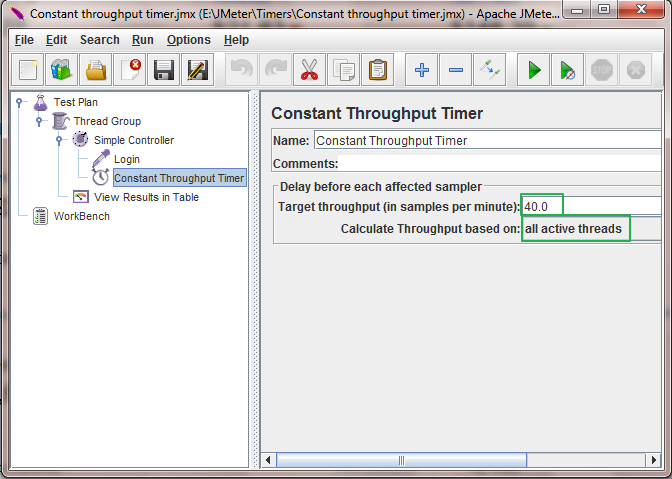Image resolution: width=672 pixels, height=479 pixels.
Task: Click the Toggle enable/disable icon
Action: [489, 69]
